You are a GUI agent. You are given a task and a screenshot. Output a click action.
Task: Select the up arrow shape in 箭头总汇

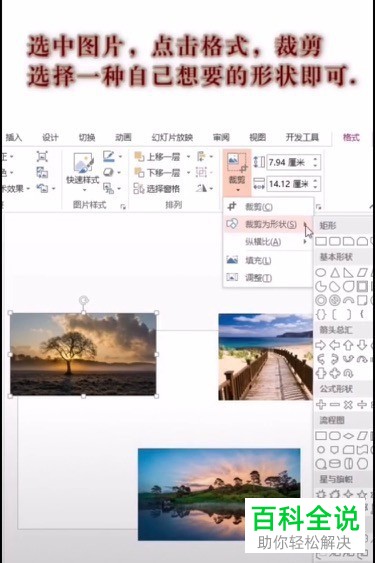[348, 345]
